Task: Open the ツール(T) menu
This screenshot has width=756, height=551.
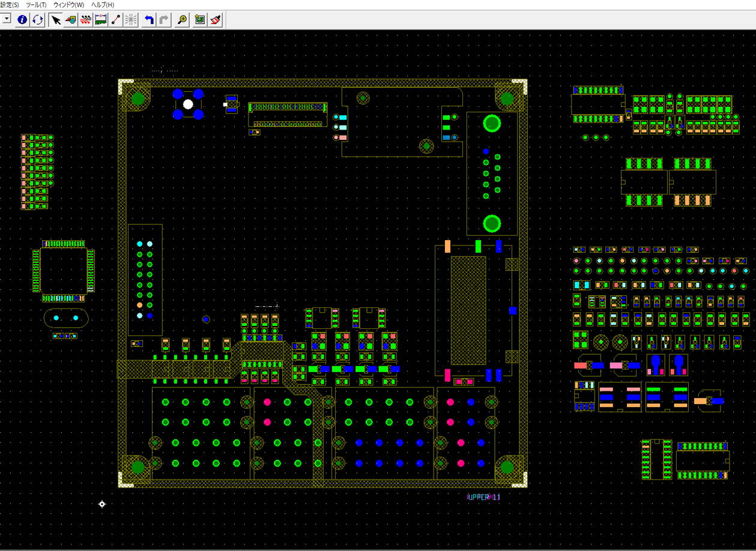Action: pos(36,5)
